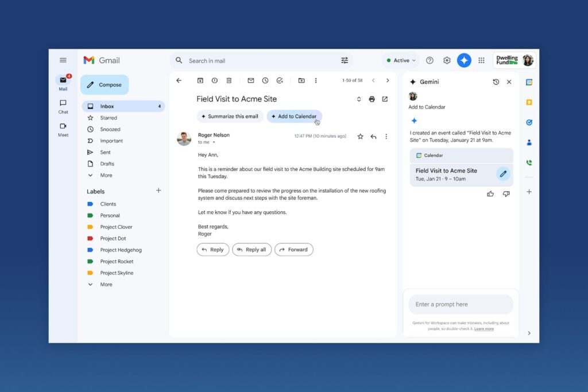Reply using the arrow icon in message header
Image resolution: width=588 pixels, height=392 pixels.
pyautogui.click(x=373, y=137)
